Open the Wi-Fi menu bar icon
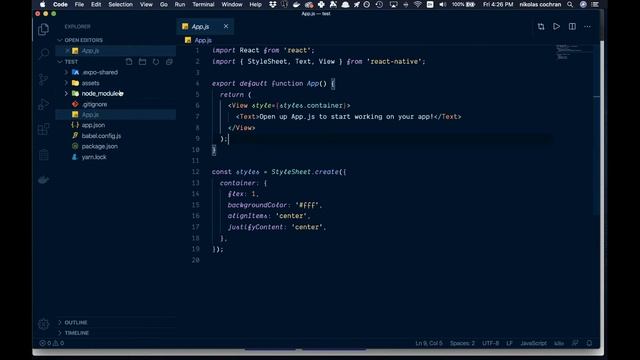640x360 pixels. click(418, 4)
